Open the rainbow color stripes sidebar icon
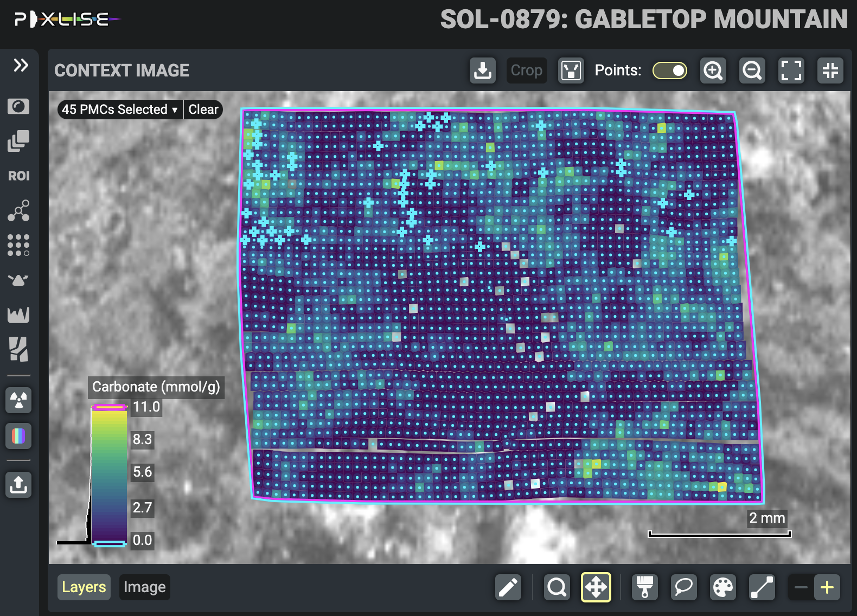This screenshot has height=616, width=857. coord(18,436)
